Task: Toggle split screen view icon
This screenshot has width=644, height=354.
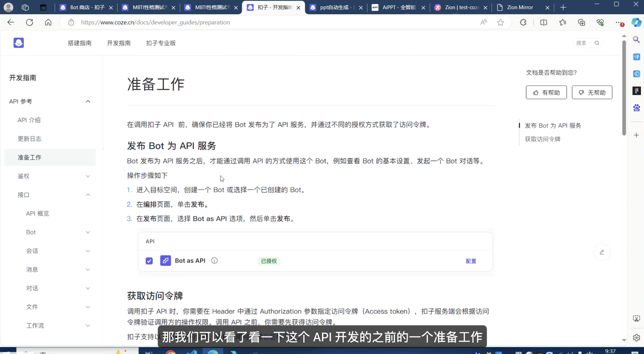Action: (x=543, y=23)
